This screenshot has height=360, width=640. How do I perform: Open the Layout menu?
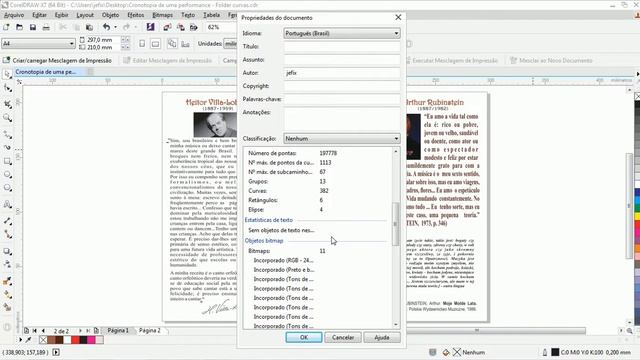[85, 15]
